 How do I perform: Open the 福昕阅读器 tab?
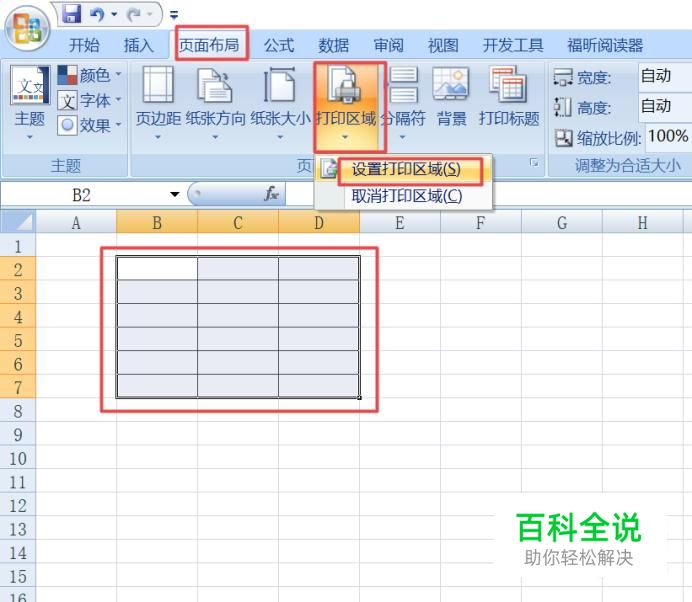coord(605,45)
